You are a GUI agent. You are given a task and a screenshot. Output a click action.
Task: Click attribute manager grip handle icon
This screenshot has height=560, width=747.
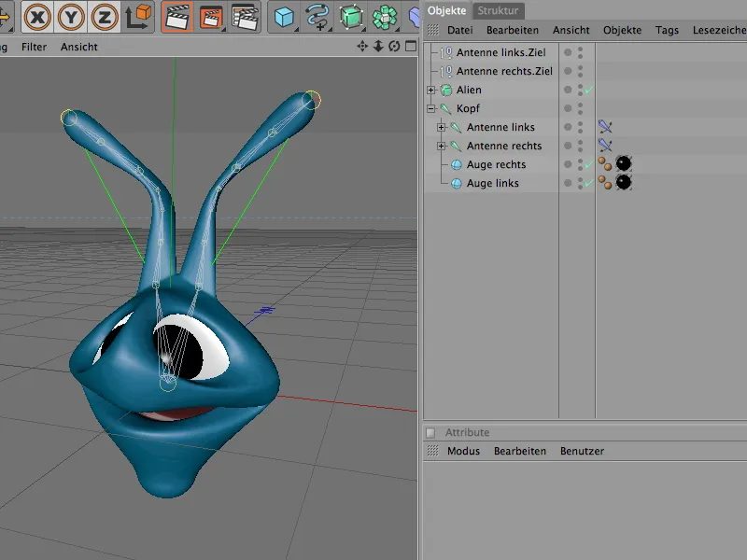[432, 451]
